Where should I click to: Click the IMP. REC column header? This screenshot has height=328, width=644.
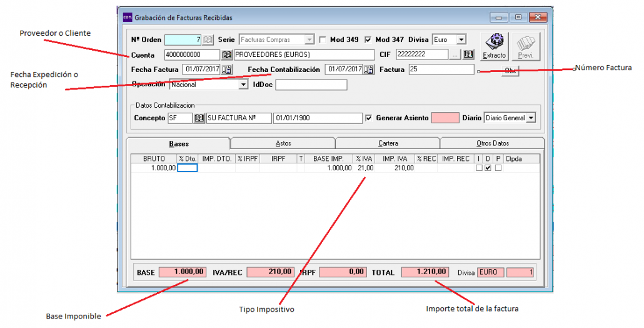(455, 158)
